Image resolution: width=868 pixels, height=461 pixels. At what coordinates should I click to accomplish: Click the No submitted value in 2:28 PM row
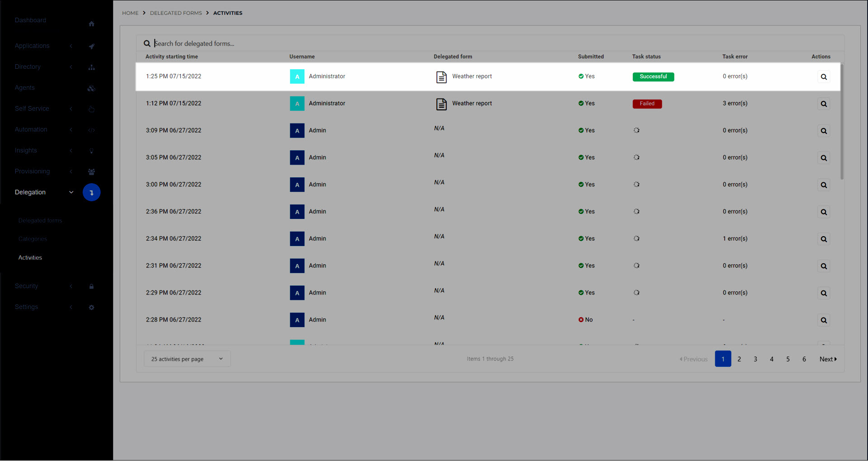tap(585, 320)
